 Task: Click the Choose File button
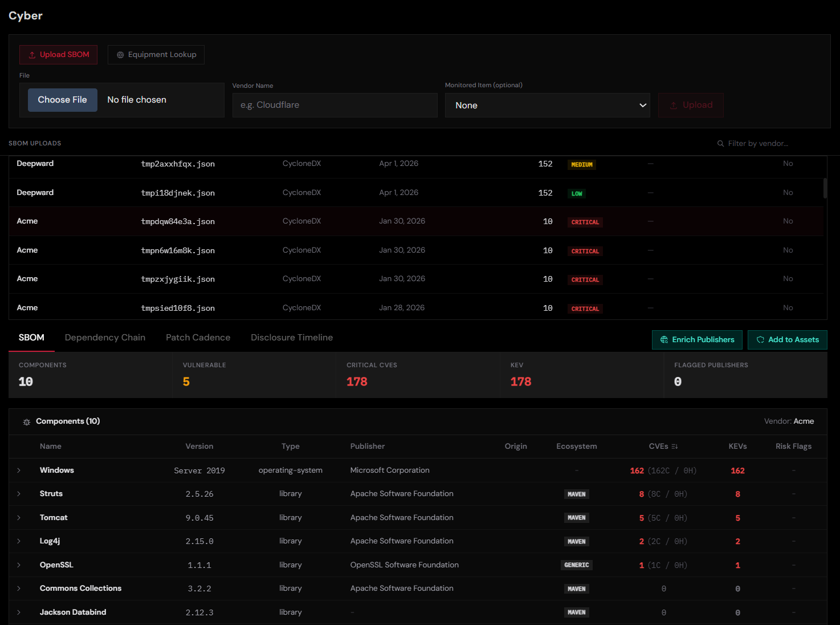[x=62, y=99]
